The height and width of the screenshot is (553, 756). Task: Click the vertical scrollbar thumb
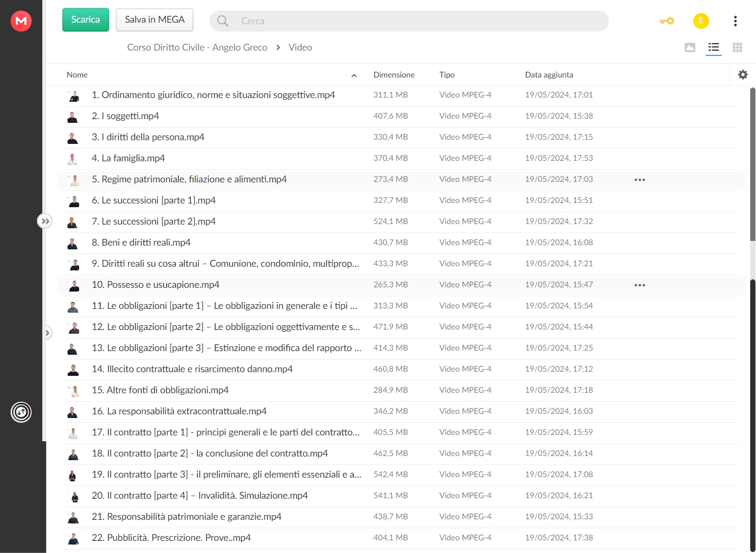point(753,164)
